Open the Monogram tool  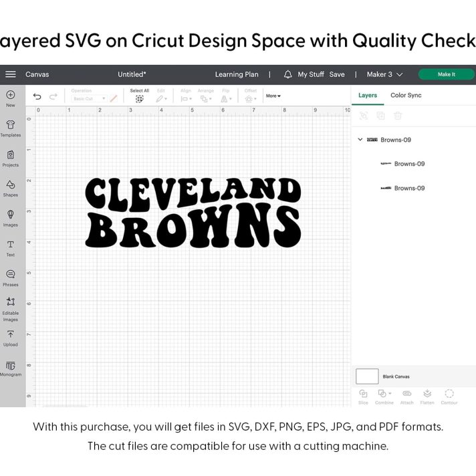pos(10,368)
